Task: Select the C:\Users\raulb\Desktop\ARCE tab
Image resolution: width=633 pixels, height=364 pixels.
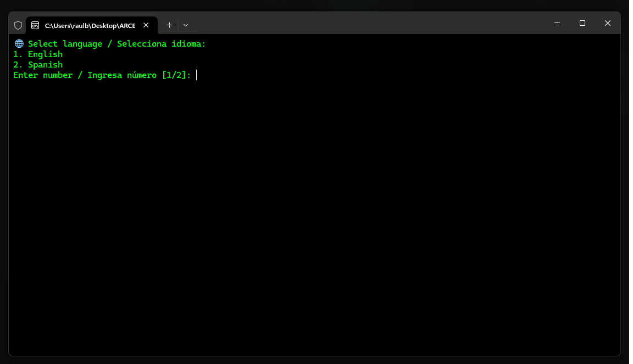Action: pos(92,25)
